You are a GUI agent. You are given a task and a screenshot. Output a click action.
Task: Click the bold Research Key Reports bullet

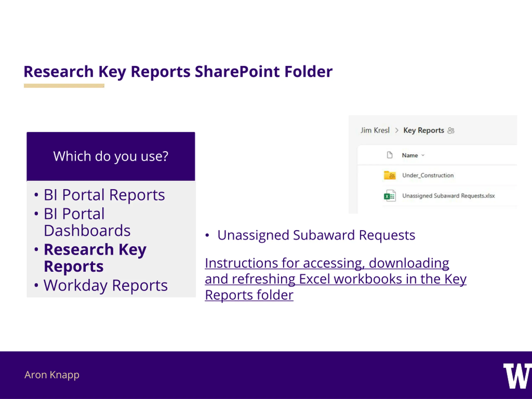pos(95,258)
